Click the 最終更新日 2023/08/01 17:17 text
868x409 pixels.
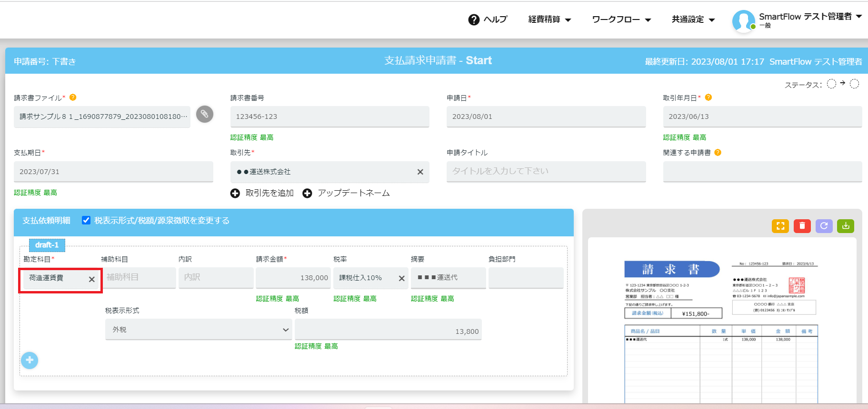(x=704, y=61)
